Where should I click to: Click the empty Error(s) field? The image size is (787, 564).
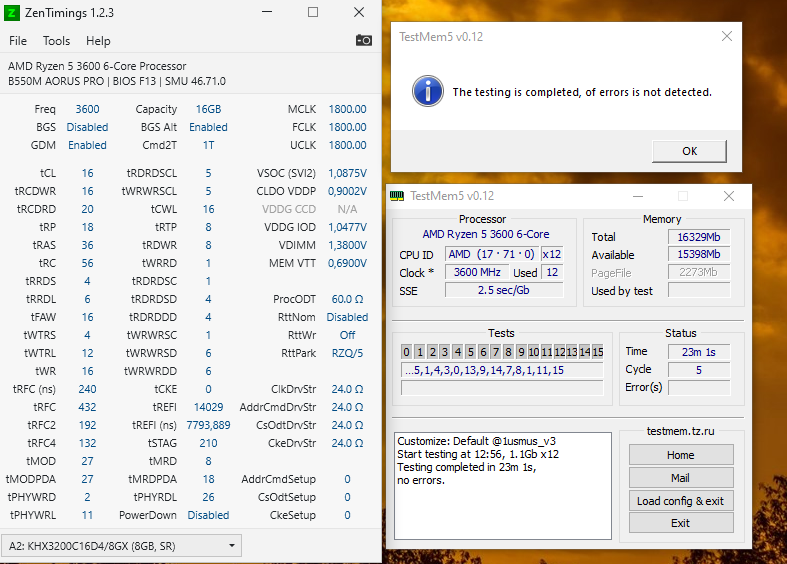coord(699,387)
